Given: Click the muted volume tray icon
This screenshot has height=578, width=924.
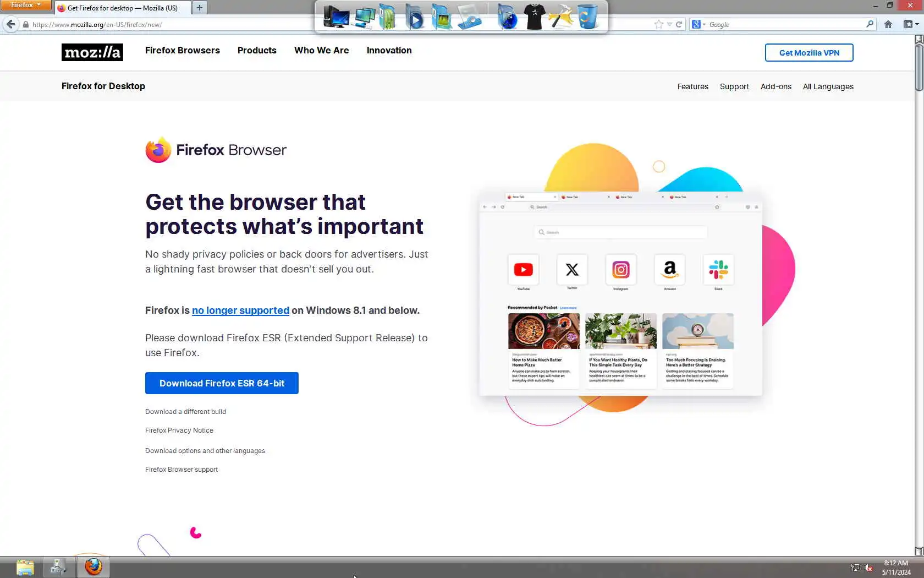Looking at the screenshot, I should pos(868,568).
